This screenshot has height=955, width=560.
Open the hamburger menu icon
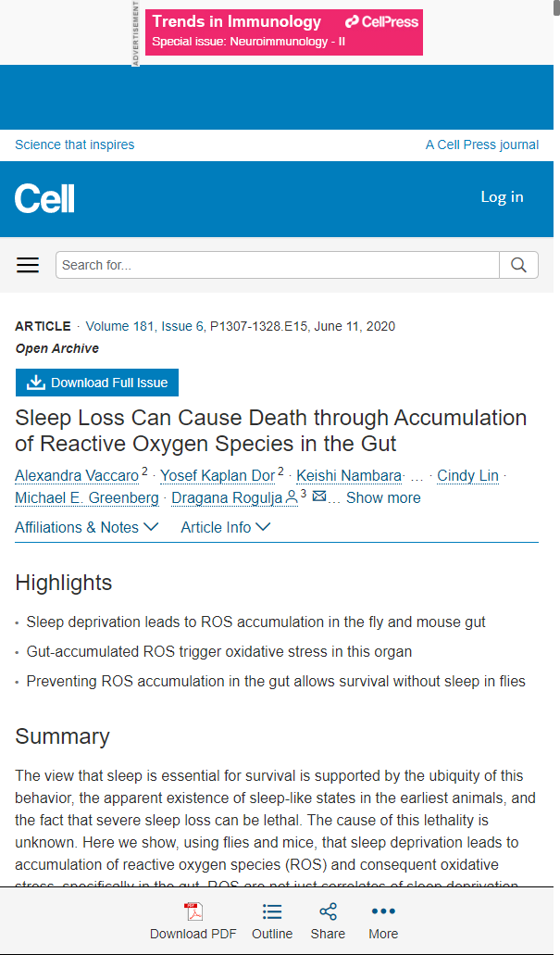[x=28, y=265]
